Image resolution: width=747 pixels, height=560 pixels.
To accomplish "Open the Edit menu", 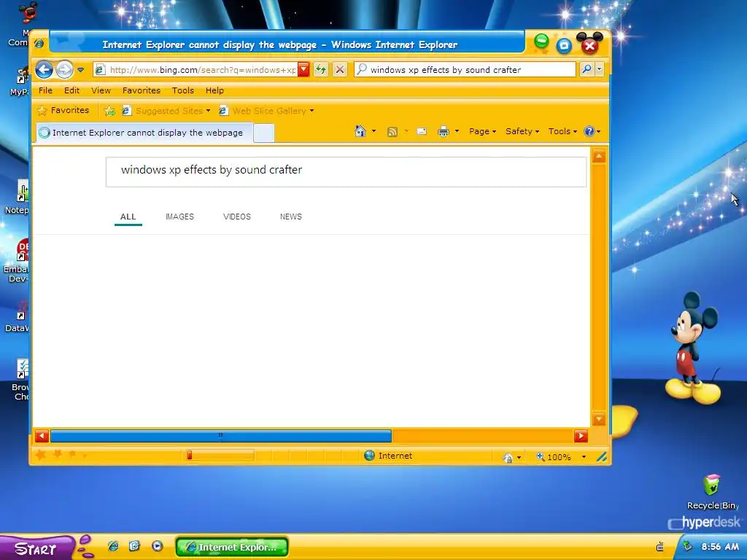I will (x=72, y=90).
